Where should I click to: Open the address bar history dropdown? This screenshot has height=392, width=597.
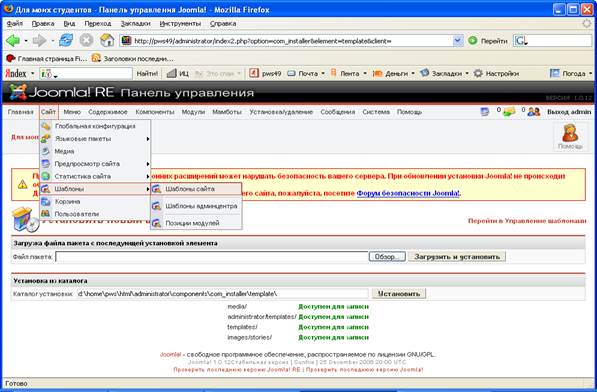click(458, 41)
